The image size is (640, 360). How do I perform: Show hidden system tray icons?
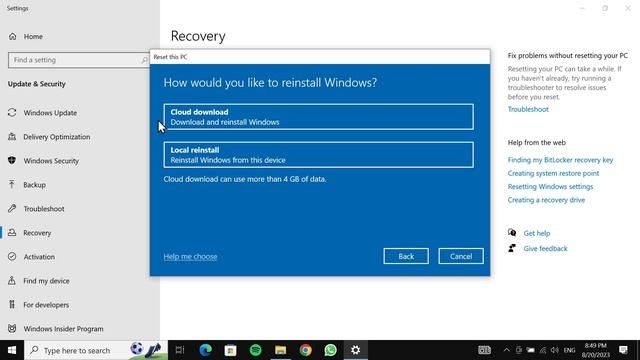click(x=506, y=350)
